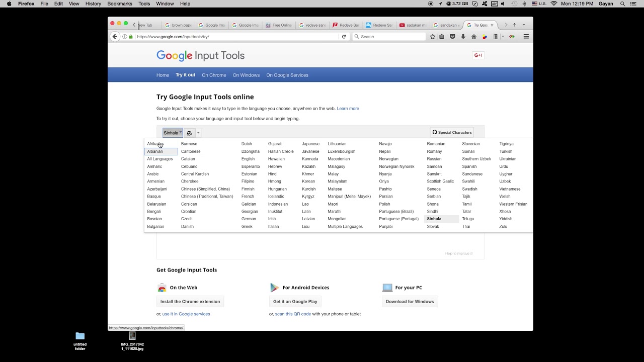Open the On Windows navigation tab

tap(246, 75)
